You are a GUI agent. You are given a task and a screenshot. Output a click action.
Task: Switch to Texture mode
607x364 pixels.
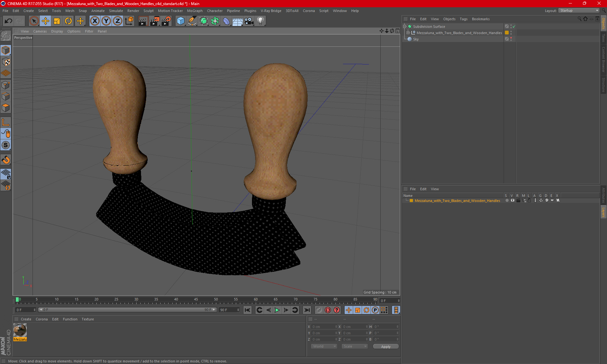tap(6, 62)
